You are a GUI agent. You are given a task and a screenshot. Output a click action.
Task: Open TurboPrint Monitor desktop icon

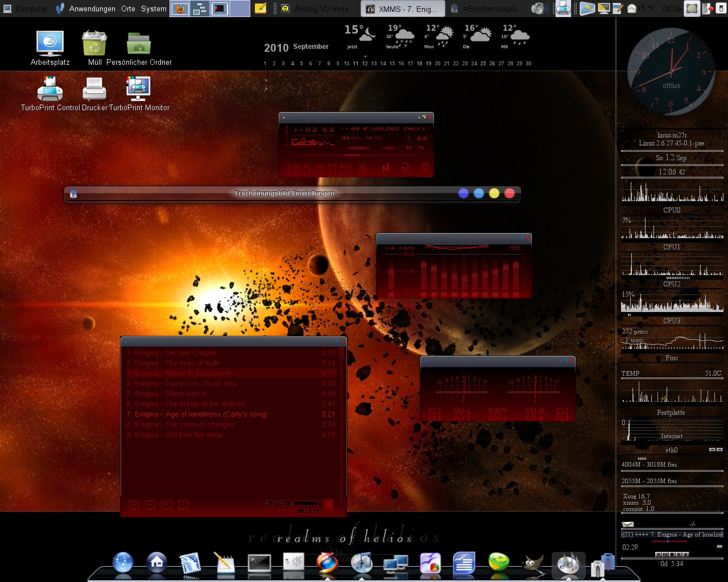click(x=139, y=94)
